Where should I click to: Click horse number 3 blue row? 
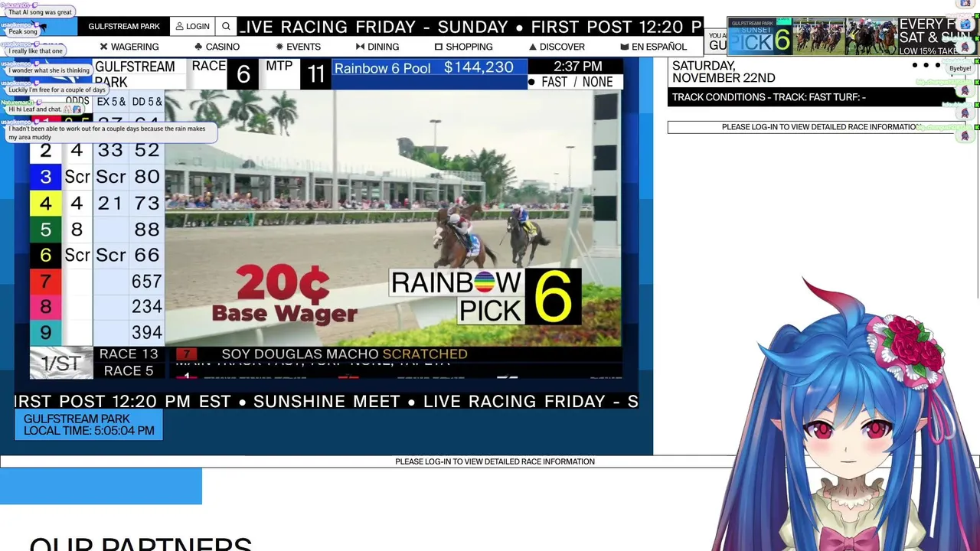(x=45, y=177)
